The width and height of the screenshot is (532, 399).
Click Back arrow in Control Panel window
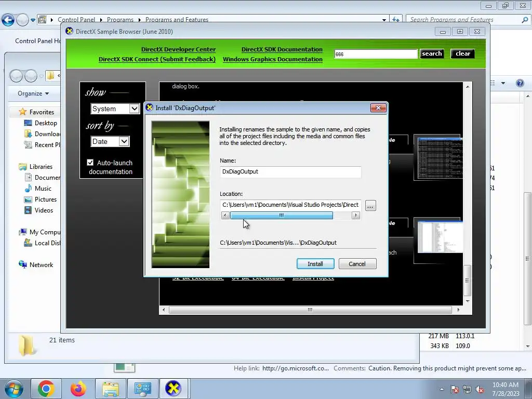point(8,20)
